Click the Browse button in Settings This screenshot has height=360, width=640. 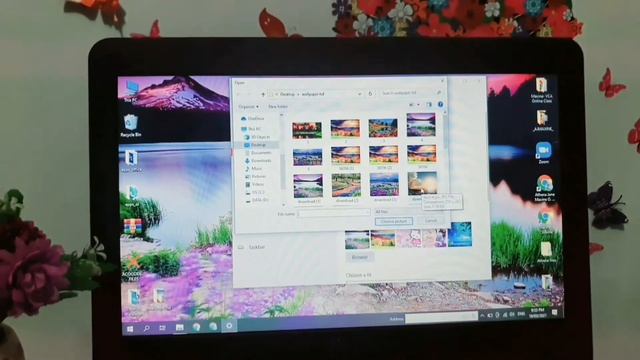tap(359, 257)
